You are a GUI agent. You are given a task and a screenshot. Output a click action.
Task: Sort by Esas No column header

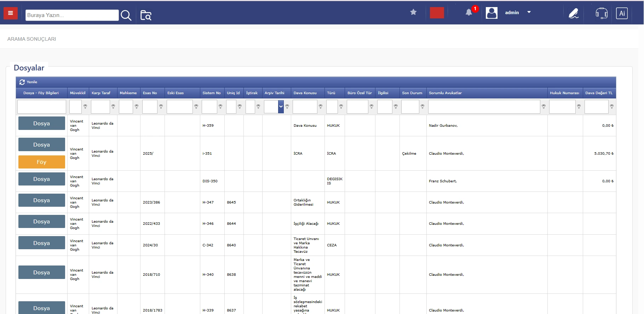tap(150, 93)
